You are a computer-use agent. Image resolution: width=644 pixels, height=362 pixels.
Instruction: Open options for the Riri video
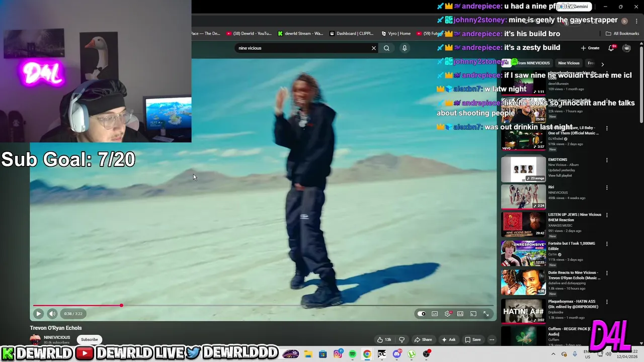[607, 188]
